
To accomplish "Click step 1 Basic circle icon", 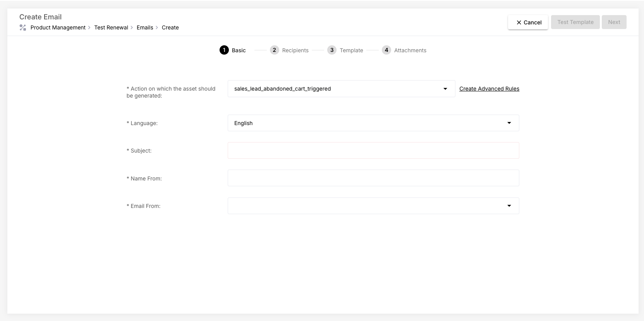I will (224, 50).
